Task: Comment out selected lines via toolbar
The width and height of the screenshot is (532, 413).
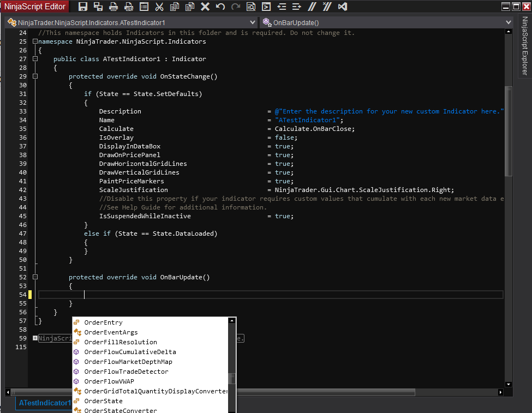Action: (x=312, y=7)
